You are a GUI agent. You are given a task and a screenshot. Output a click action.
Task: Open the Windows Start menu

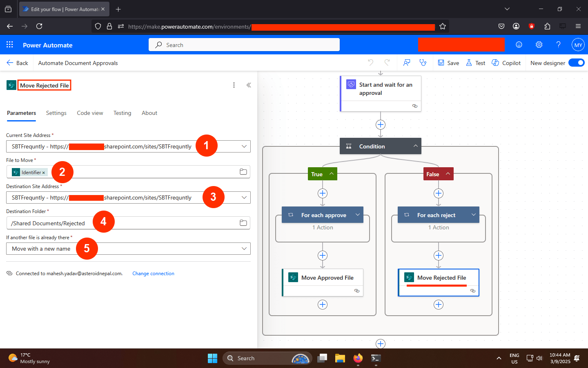pyautogui.click(x=212, y=358)
